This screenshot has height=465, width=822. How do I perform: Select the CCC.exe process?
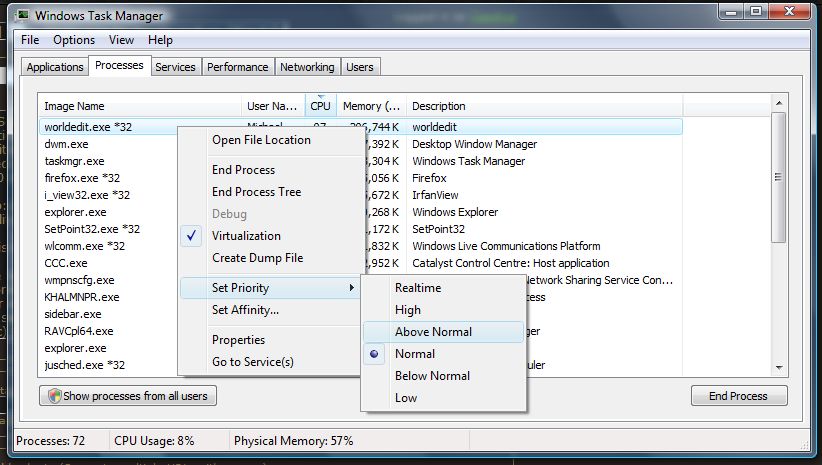[66, 263]
